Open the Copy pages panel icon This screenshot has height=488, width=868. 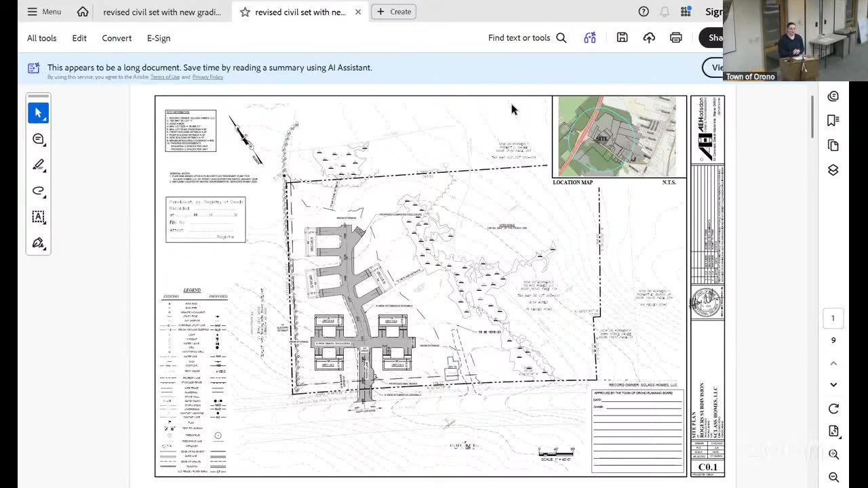tap(833, 146)
